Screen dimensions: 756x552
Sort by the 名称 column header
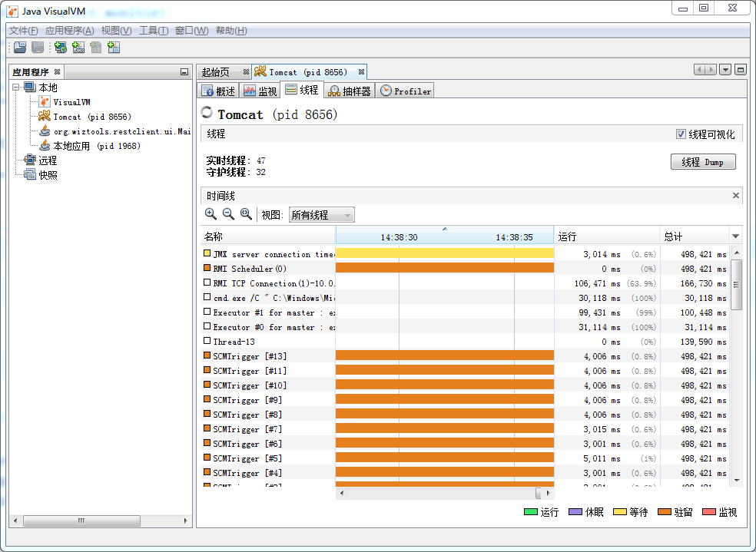point(267,236)
